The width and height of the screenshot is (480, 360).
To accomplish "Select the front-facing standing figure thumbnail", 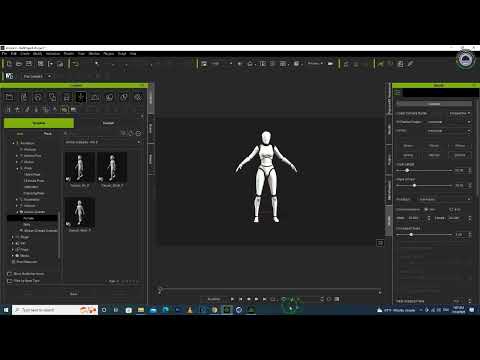I will coord(79,212).
